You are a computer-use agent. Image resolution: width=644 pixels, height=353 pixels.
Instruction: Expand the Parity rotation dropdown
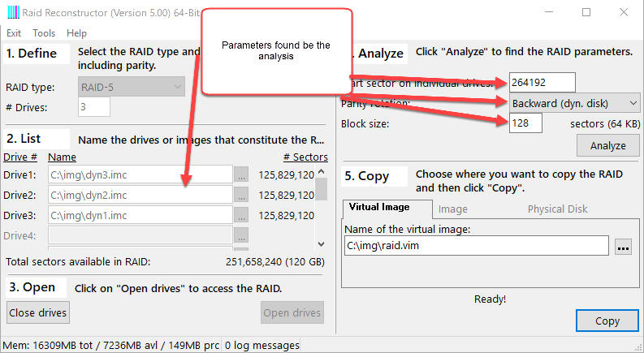[575, 103]
